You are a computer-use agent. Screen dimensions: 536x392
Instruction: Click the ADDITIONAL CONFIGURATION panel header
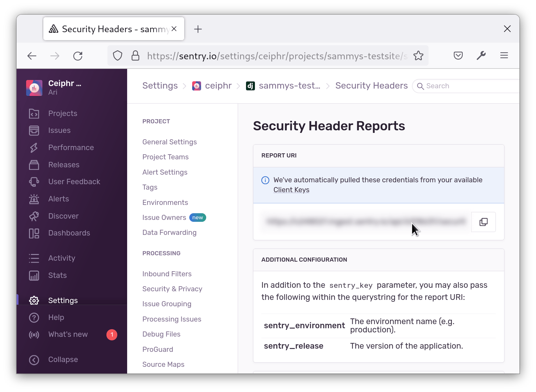(x=379, y=260)
